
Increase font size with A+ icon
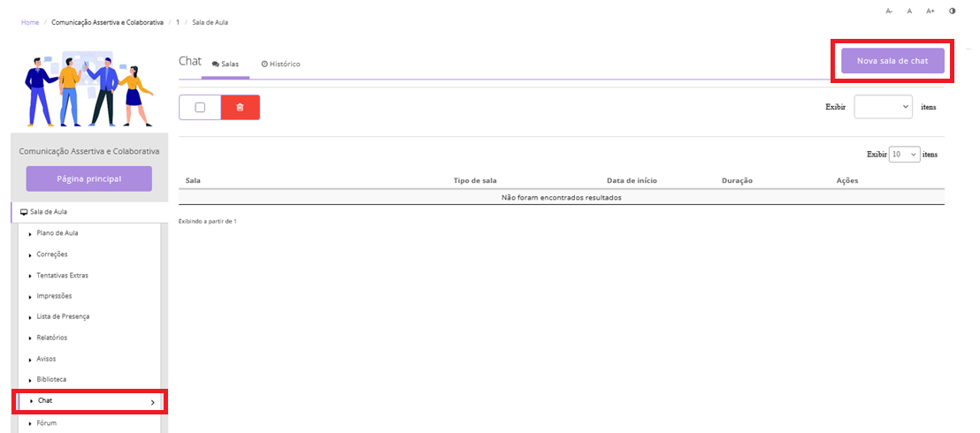click(x=930, y=11)
